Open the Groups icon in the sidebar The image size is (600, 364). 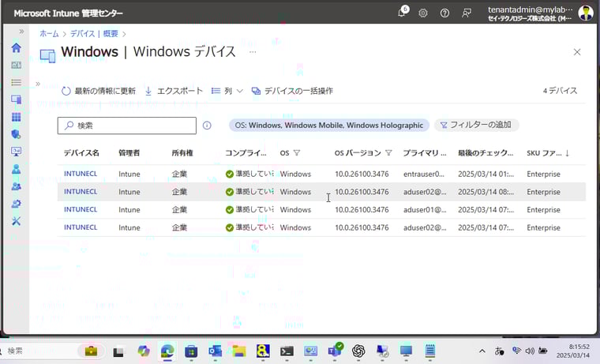[x=16, y=186]
